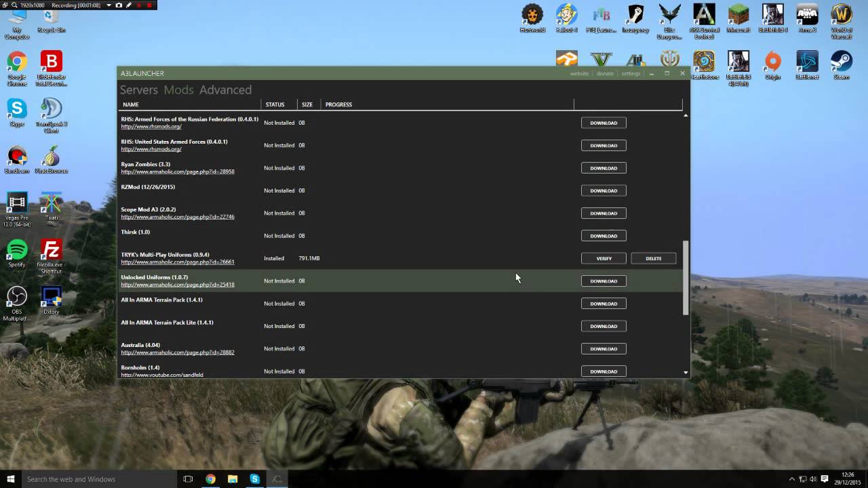Select Battlefield 4 icon in top row
Screen dimensions: 868x488
[773, 19]
